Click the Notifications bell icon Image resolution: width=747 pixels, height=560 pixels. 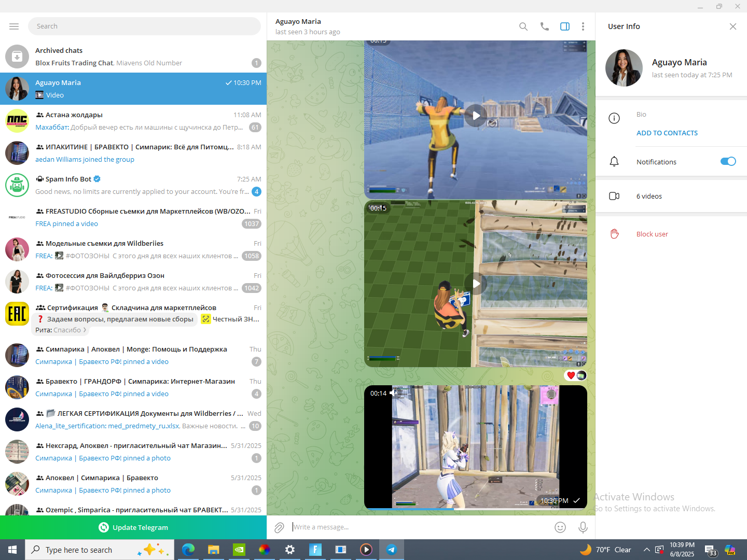614,162
